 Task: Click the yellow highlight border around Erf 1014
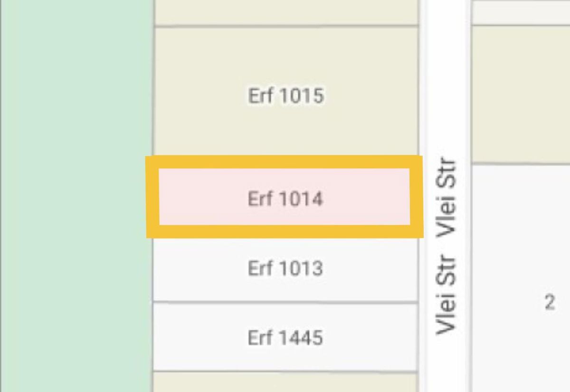(x=285, y=162)
